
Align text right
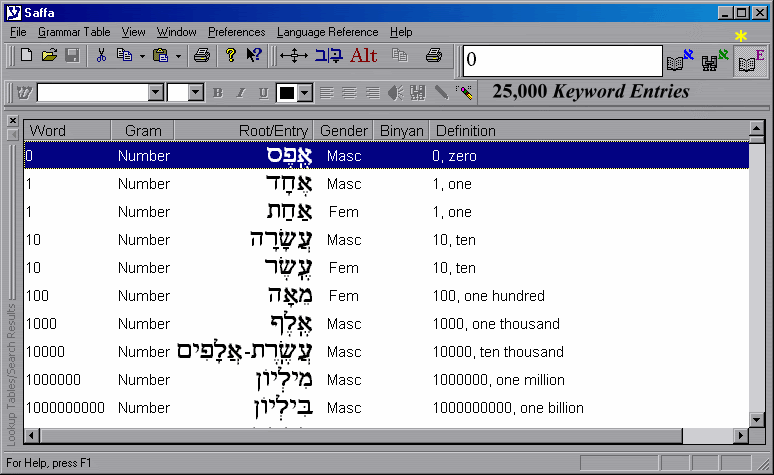(372, 92)
